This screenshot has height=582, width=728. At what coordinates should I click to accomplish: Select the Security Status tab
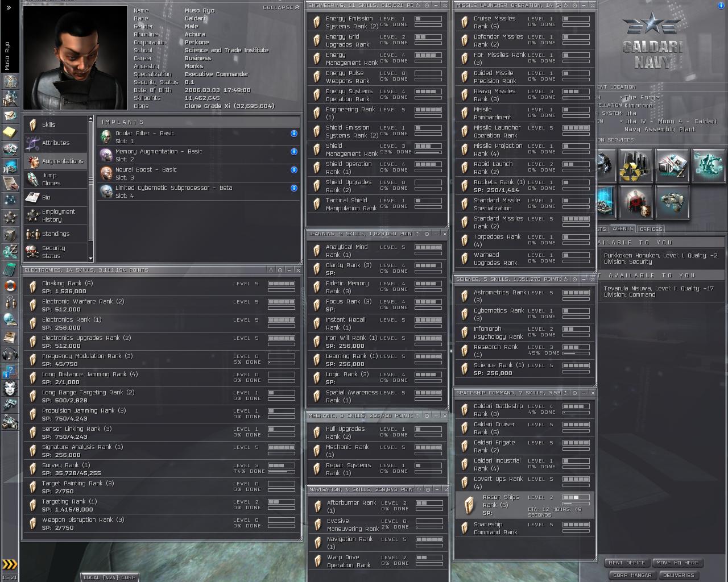55,252
